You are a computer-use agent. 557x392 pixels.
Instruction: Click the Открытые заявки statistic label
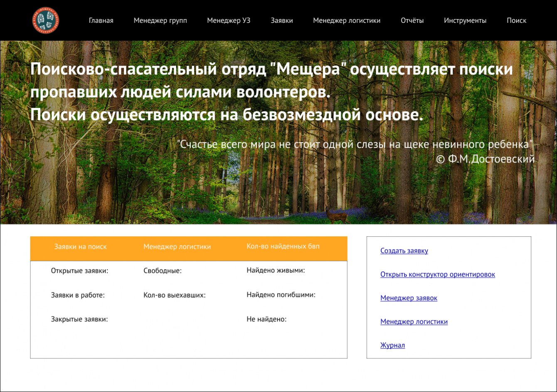click(x=79, y=271)
